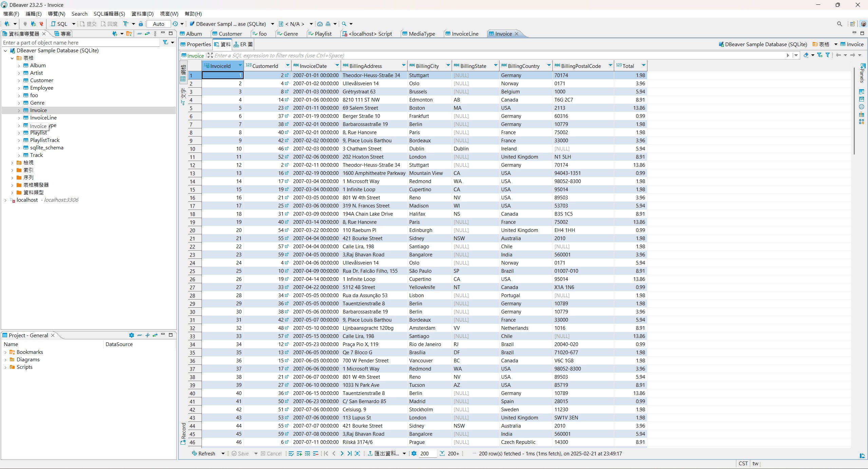Expand the localhost connection node
Viewport: 868px width, 469px height.
point(5,200)
